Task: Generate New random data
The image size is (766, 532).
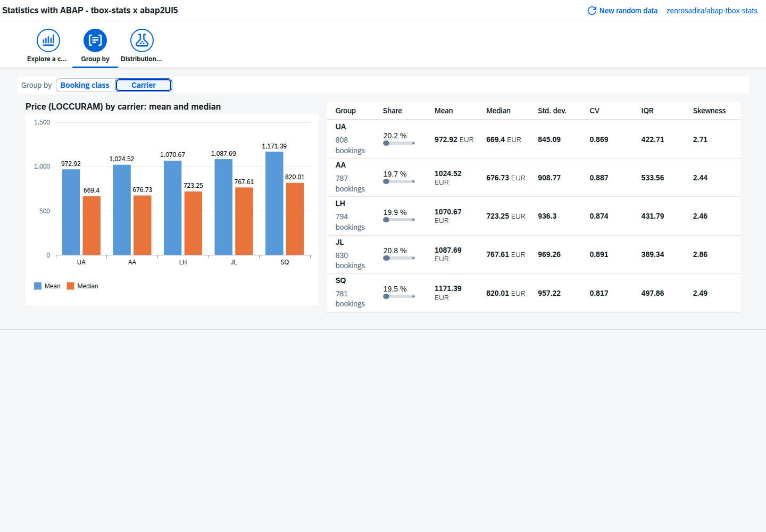Action: 628,11
